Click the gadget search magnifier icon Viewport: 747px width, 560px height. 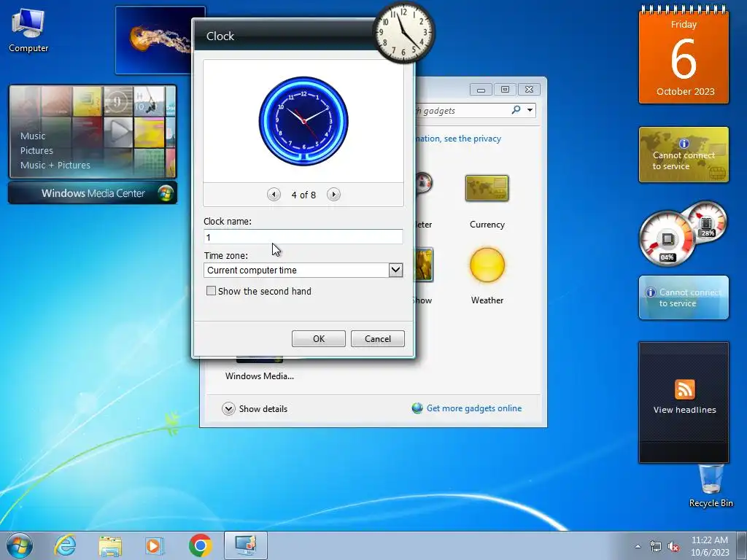click(516, 110)
